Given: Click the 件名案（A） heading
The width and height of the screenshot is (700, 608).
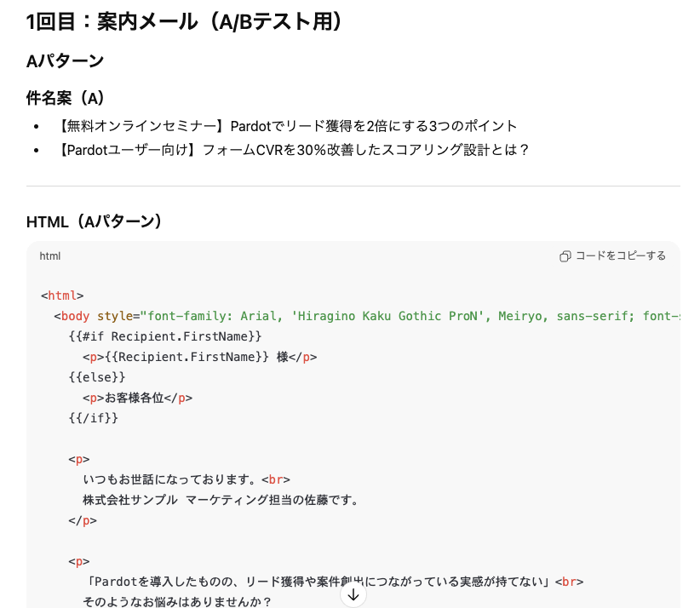Looking at the screenshot, I should click(x=66, y=98).
